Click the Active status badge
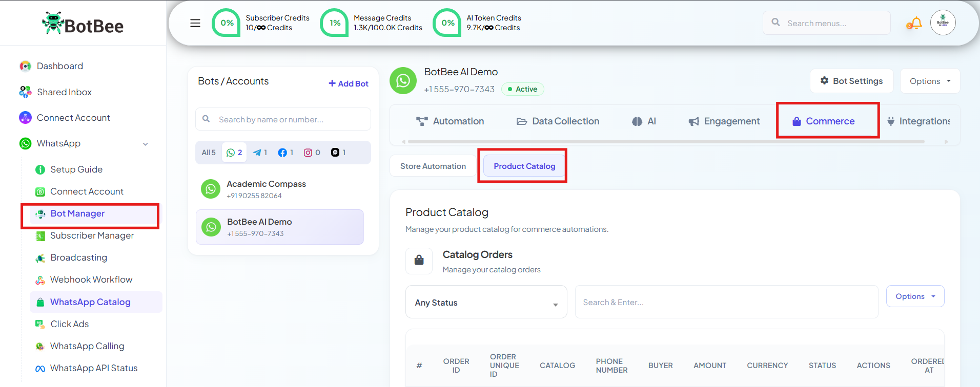The image size is (980, 387). tap(522, 89)
